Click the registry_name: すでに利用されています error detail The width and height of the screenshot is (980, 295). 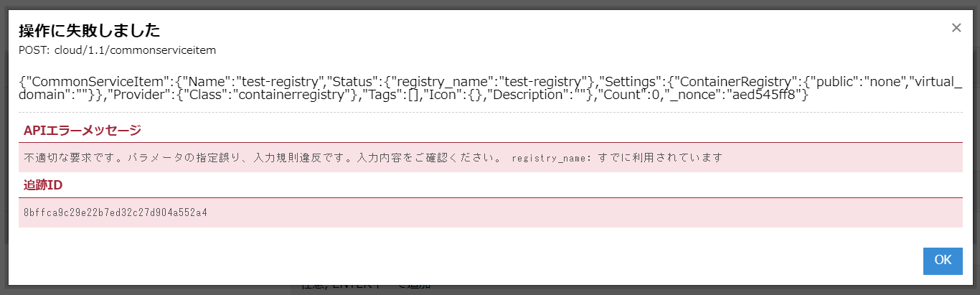coord(616,157)
